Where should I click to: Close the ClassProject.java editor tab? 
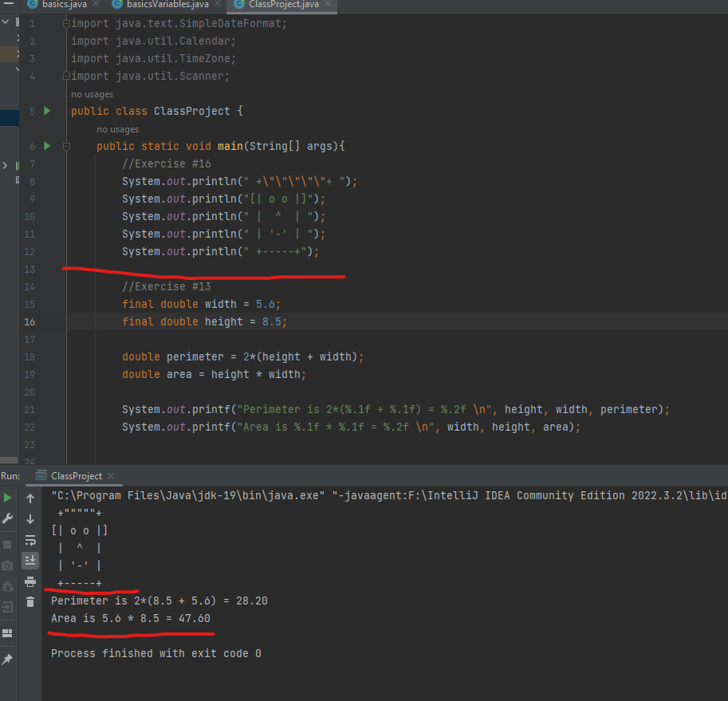[328, 4]
